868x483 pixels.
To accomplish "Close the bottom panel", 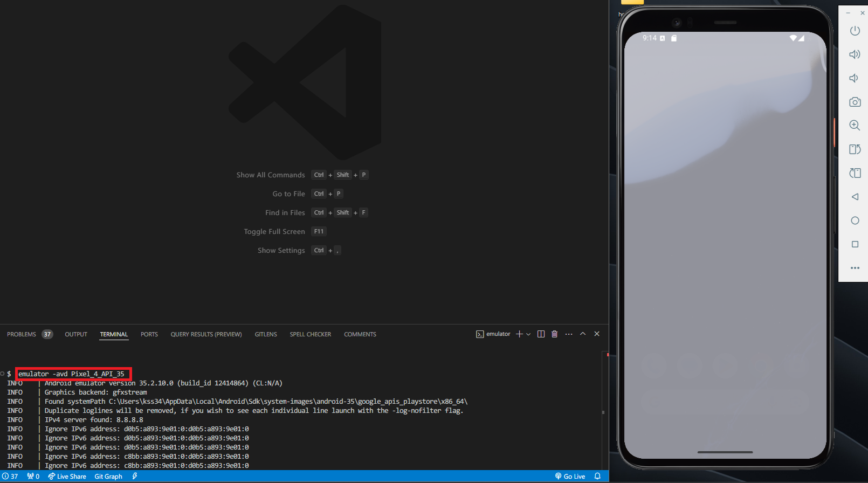I will click(597, 334).
